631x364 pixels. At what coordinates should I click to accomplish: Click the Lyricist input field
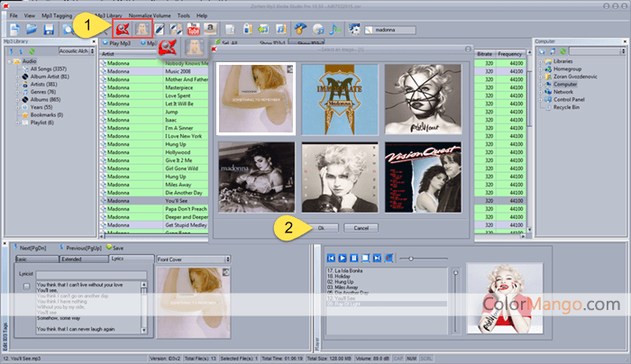[91, 275]
